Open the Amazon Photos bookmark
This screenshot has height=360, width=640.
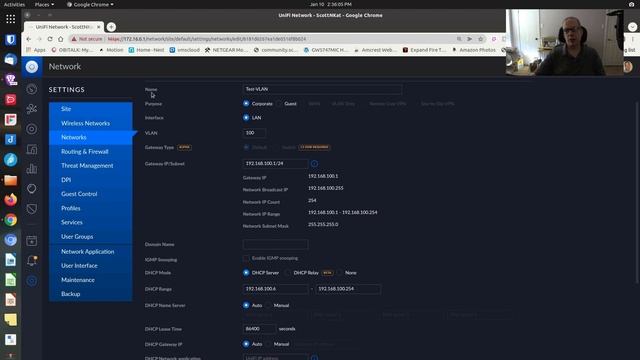click(x=473, y=50)
